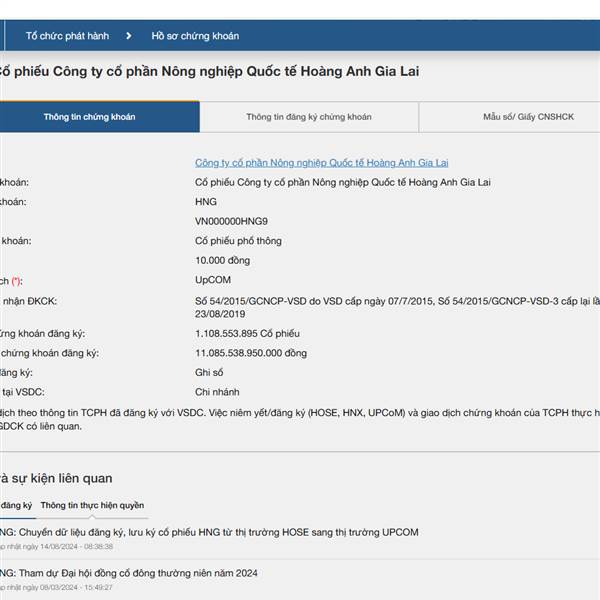Open Hồ sơ chứng khoán breadcrumb link
Screen dimensions: 600x600
(195, 36)
